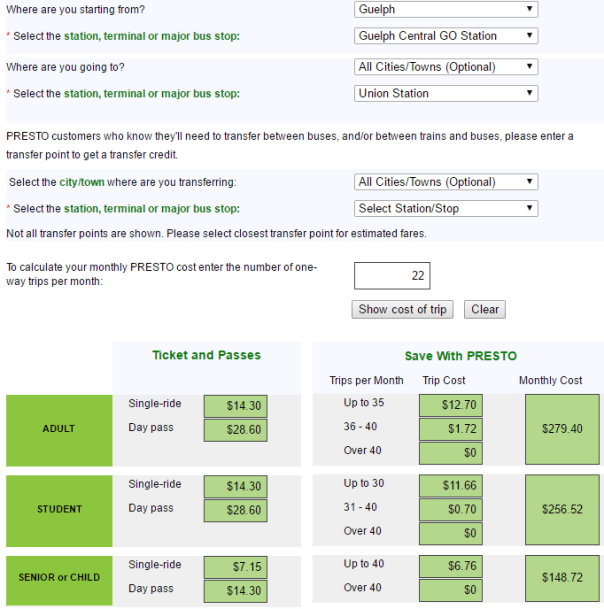Click the Trips per Month column header
604x609 pixels.
pos(366,381)
